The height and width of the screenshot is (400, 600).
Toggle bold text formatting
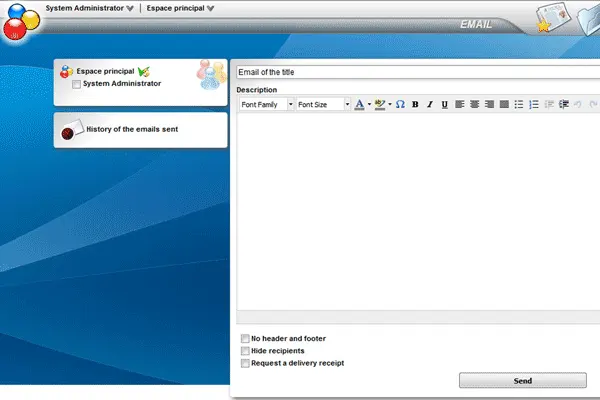[415, 104]
